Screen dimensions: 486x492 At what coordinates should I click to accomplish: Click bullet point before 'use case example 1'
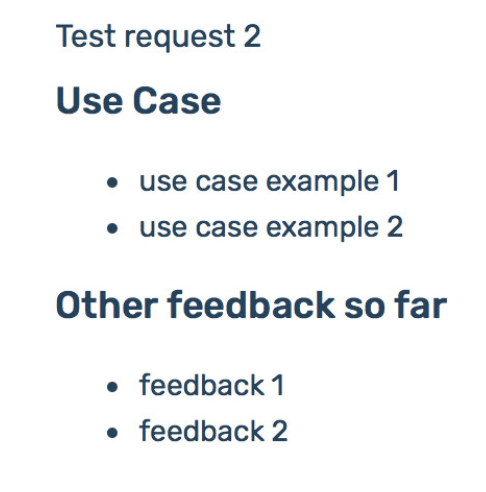click(112, 183)
